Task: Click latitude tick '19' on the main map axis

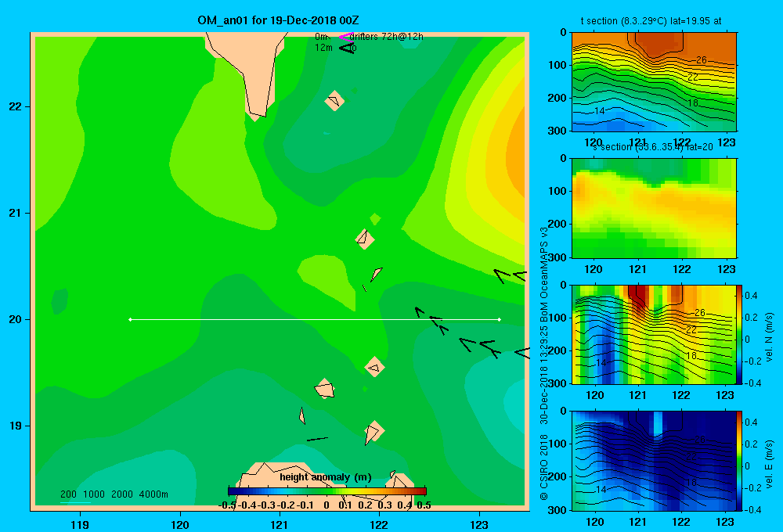Action: pos(16,426)
